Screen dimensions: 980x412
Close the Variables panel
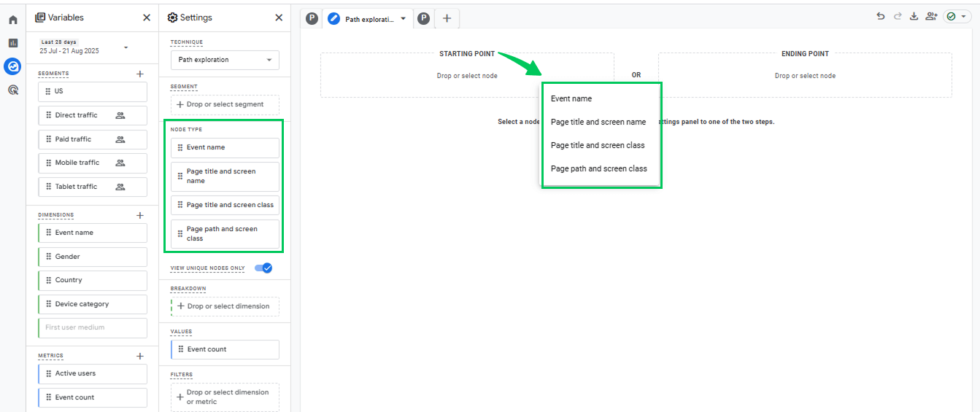[147, 18]
